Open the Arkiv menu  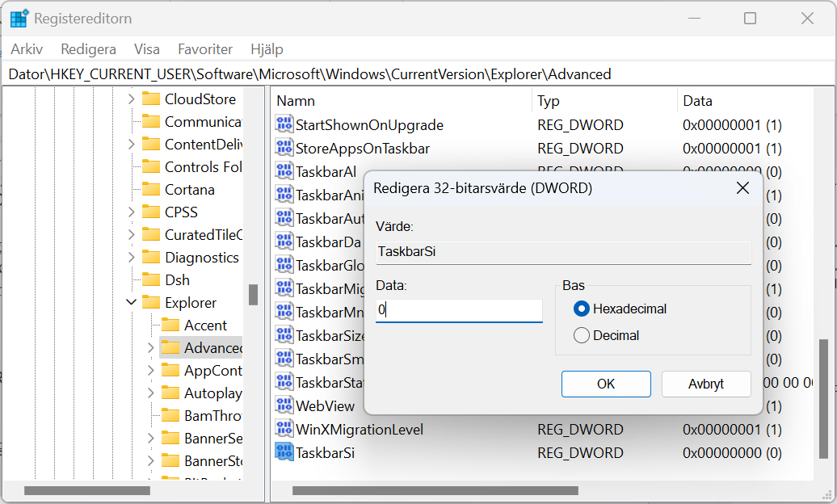[27, 49]
